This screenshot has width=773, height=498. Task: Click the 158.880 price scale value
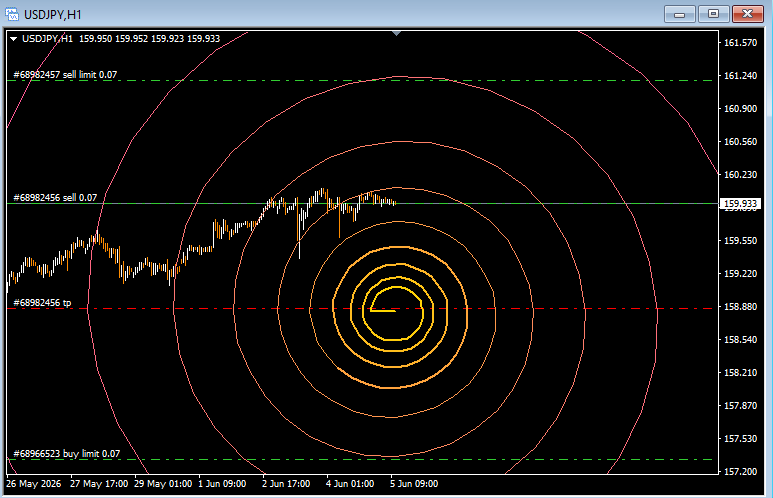click(740, 307)
